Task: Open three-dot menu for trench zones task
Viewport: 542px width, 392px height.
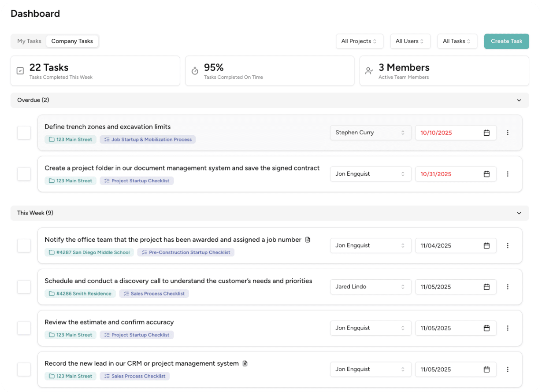Action: 508,133
